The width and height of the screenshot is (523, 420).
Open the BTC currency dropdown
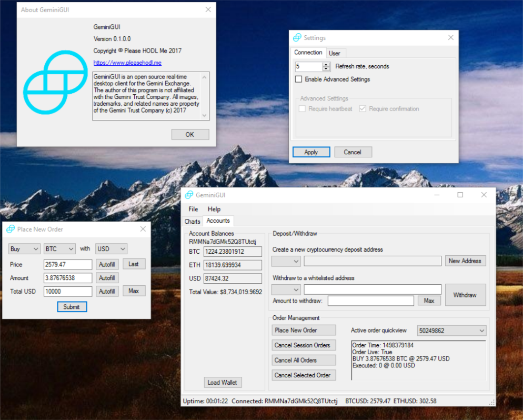(59, 249)
